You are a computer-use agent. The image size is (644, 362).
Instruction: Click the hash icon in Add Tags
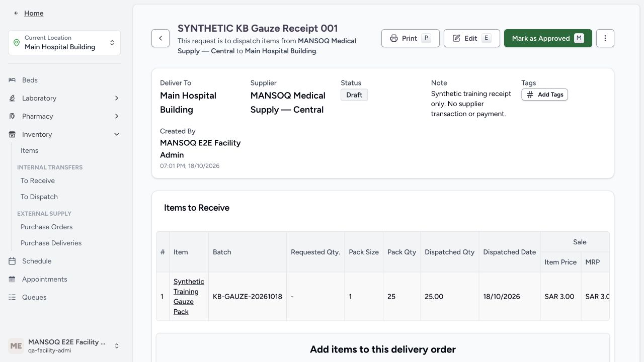530,95
